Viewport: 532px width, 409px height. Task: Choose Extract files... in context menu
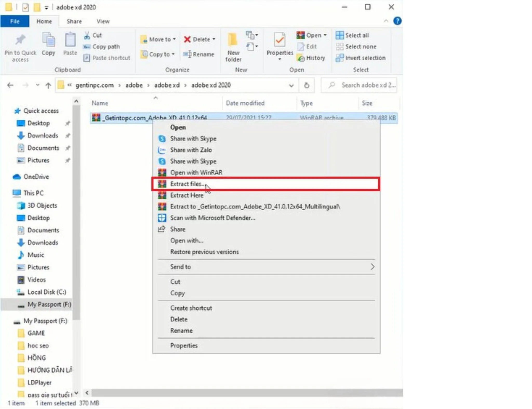(x=266, y=184)
